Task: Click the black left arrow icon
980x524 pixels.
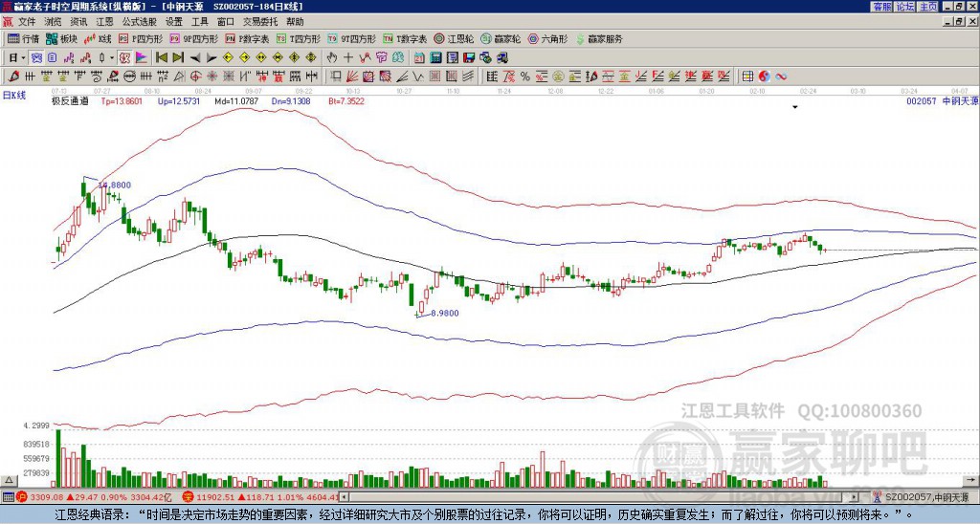Action: pos(195,58)
